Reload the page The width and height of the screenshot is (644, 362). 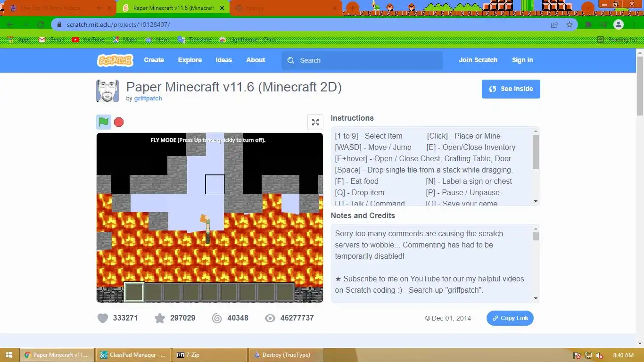(x=41, y=25)
